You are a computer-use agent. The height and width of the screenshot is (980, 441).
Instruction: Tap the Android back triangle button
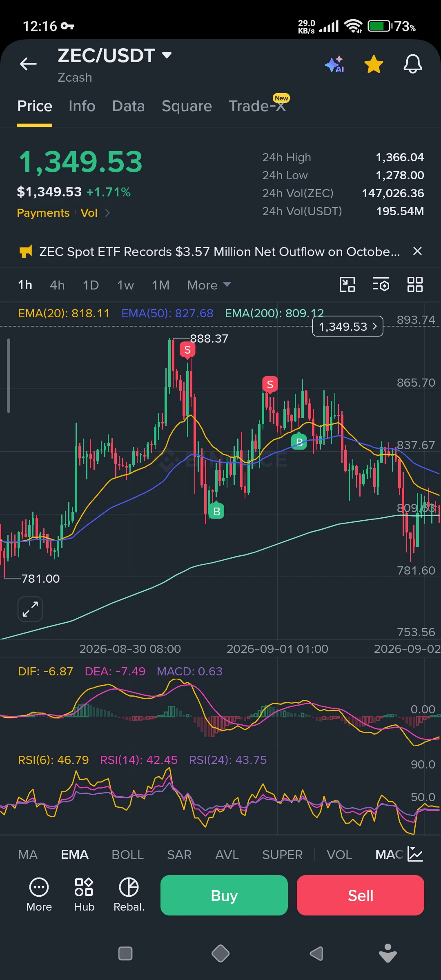coord(316,954)
